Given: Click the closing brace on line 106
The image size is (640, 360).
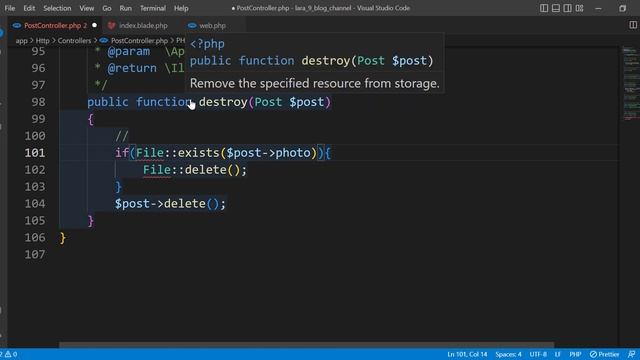Looking at the screenshot, I should click(62, 238).
